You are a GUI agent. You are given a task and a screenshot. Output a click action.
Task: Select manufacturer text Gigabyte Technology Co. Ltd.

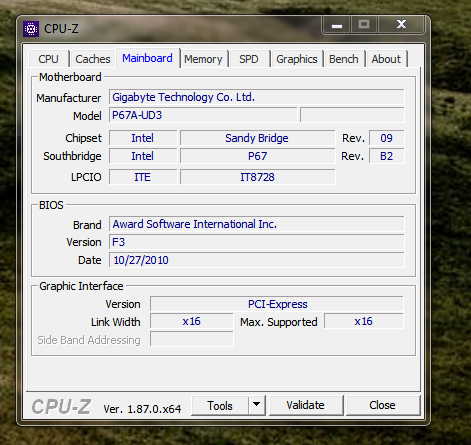(x=184, y=97)
